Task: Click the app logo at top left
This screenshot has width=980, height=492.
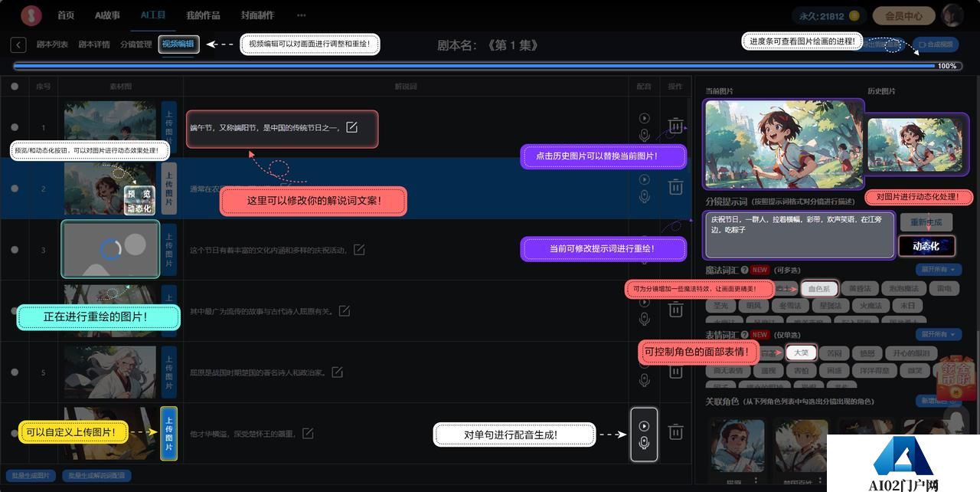Action: (31, 15)
